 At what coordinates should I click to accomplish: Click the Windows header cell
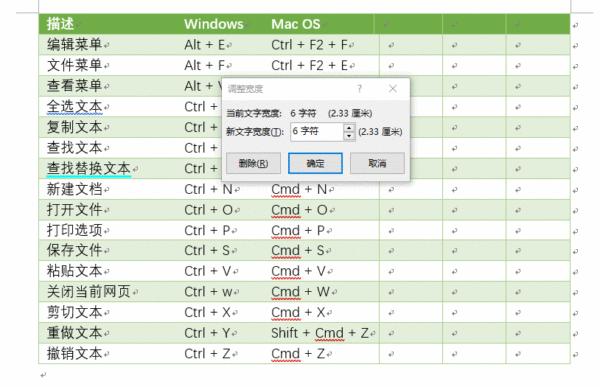[214, 24]
